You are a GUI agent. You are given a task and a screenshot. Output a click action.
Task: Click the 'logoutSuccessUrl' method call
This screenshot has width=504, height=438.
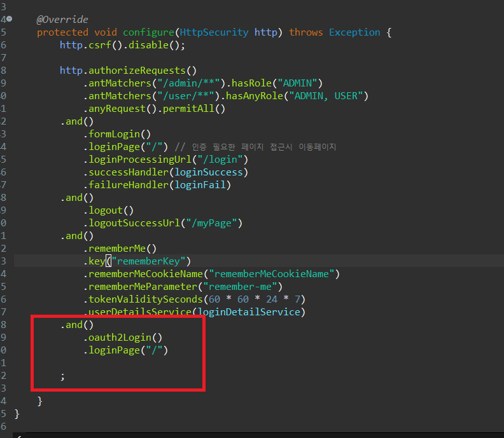(x=134, y=223)
